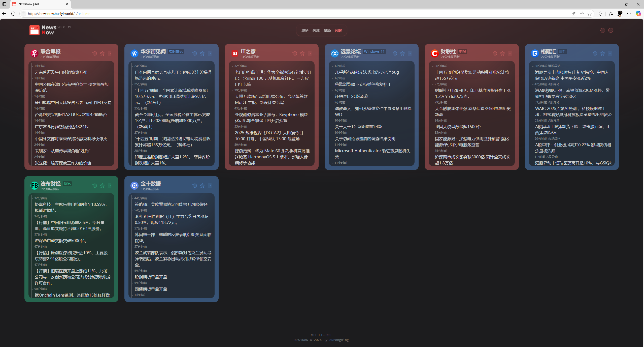Reload the current browser page
The width and height of the screenshot is (644, 347).
13,14
